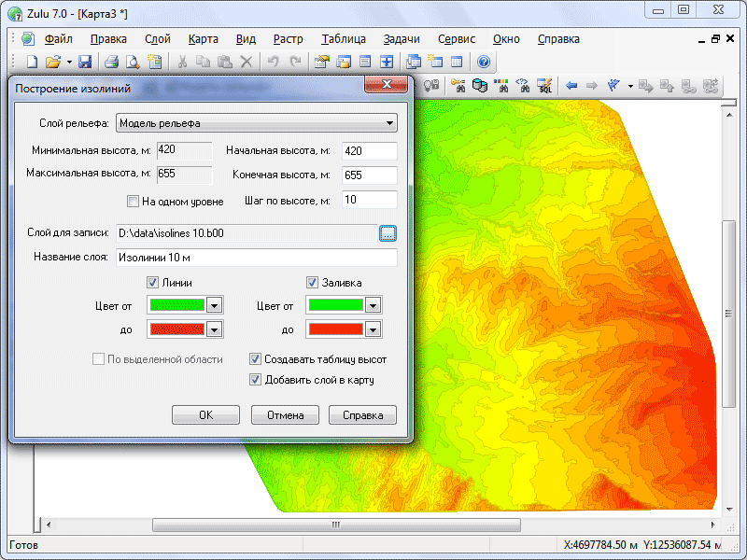Image resolution: width=747 pixels, height=560 pixels.
Task: Click the Отмена button
Action: click(285, 415)
